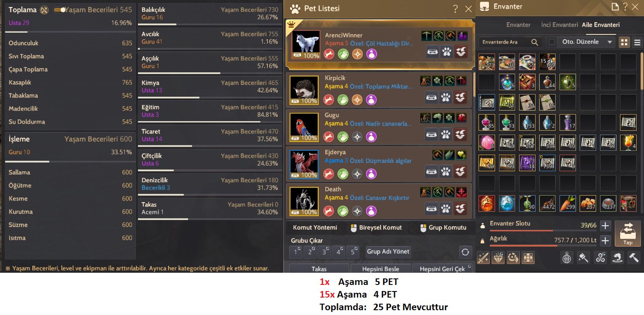Expand Ağırlık limit with the plus button
Viewport: 644px width, 315px height.
605,240
